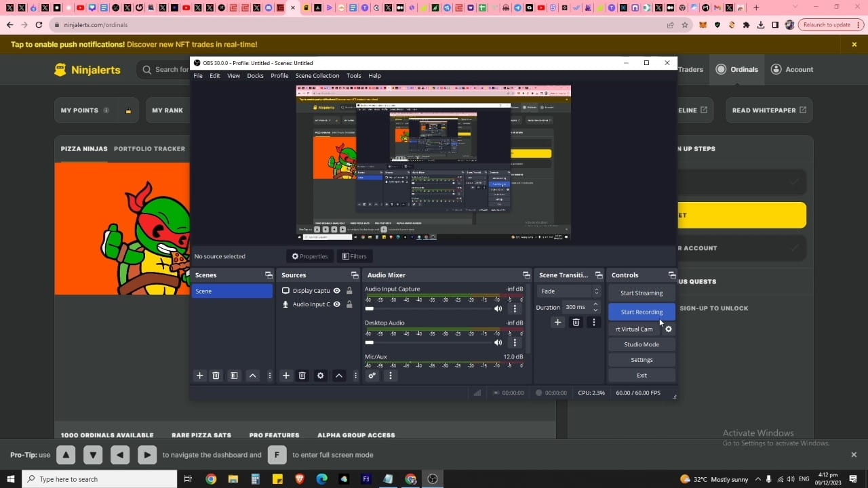Click the transition Duration value field
This screenshot has width=868, height=488.
(577, 307)
